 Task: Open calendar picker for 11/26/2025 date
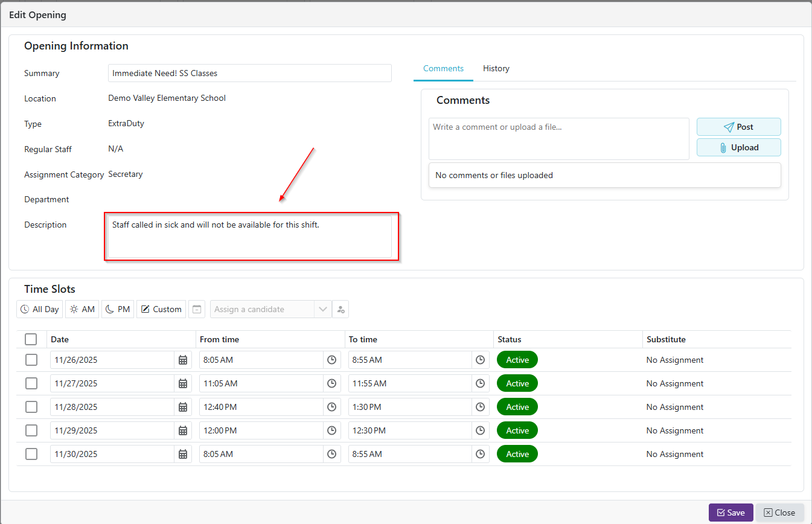183,360
